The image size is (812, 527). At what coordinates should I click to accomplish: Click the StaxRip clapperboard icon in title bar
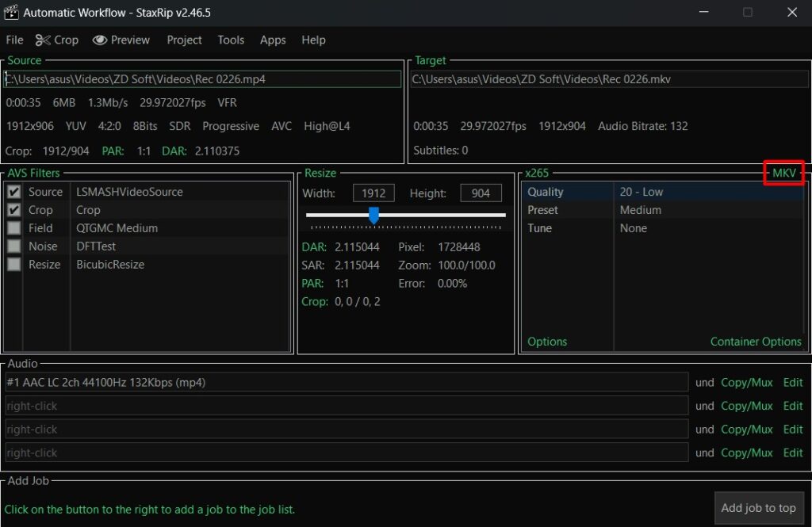click(x=11, y=13)
